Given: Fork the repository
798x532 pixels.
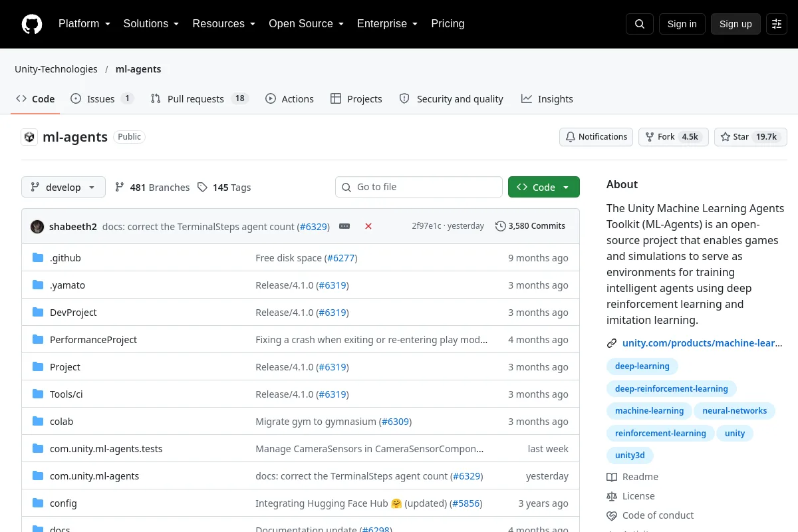Looking at the screenshot, I should tap(673, 137).
